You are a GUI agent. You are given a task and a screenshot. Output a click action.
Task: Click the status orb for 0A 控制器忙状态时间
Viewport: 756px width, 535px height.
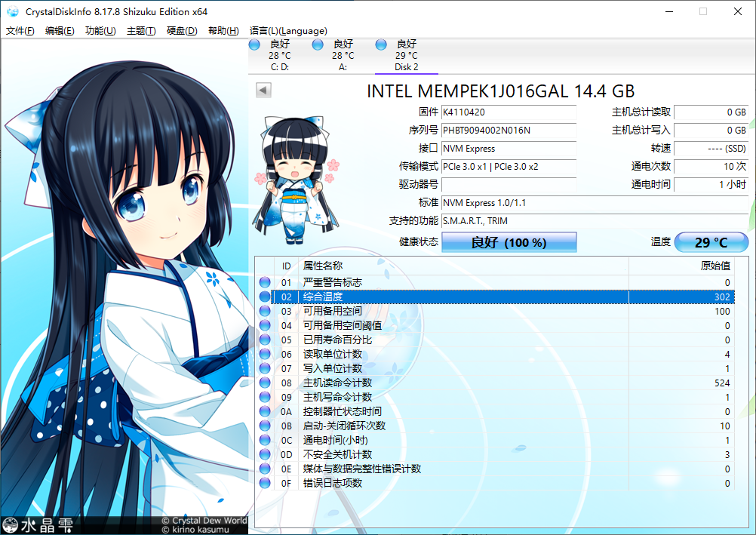[x=265, y=411]
